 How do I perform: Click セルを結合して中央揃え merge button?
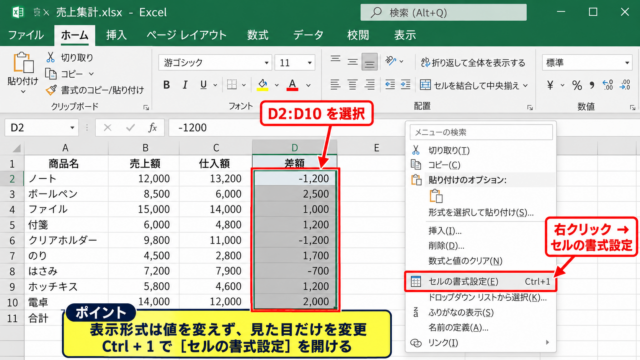click(469, 85)
